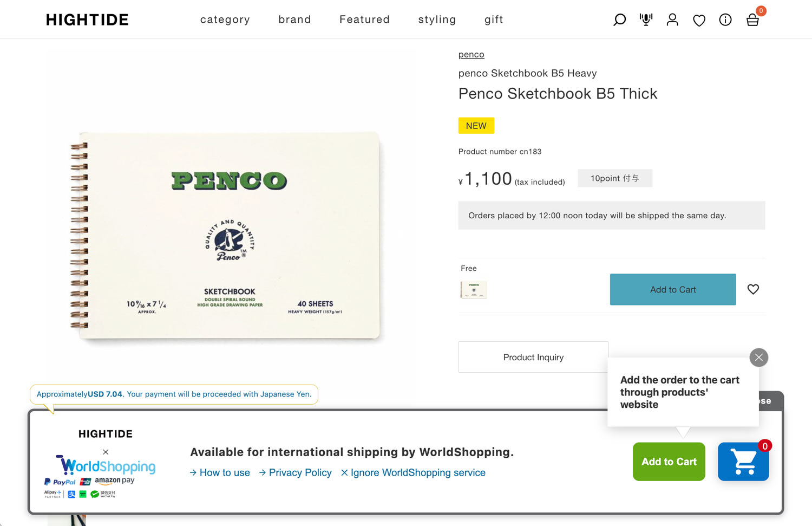Image resolution: width=812 pixels, height=526 pixels.
Task: Open the wishlist heart icon in header
Action: pyautogui.click(x=699, y=21)
